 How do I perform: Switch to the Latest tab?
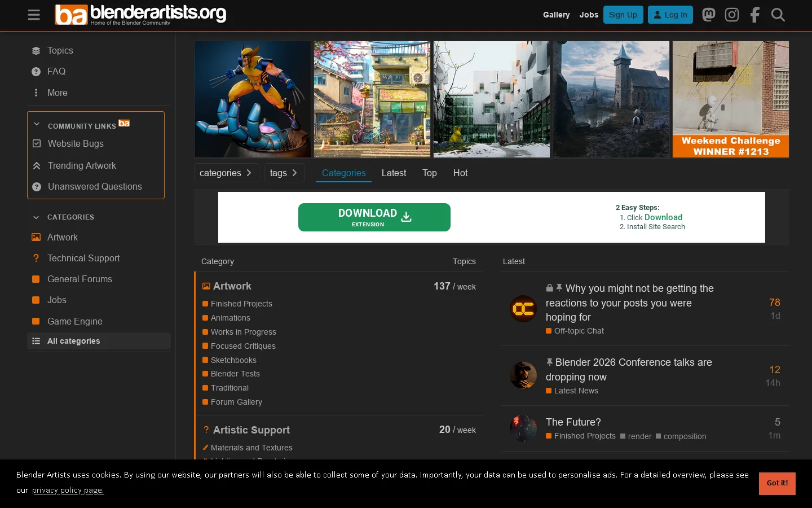(x=394, y=173)
